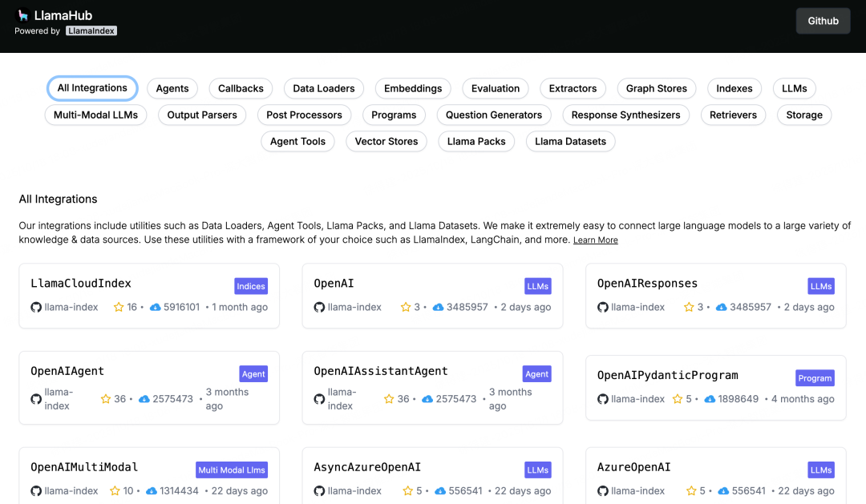
Task: Click download cloud icon on OpenAIAssistantAgent card
Action: pos(427,398)
